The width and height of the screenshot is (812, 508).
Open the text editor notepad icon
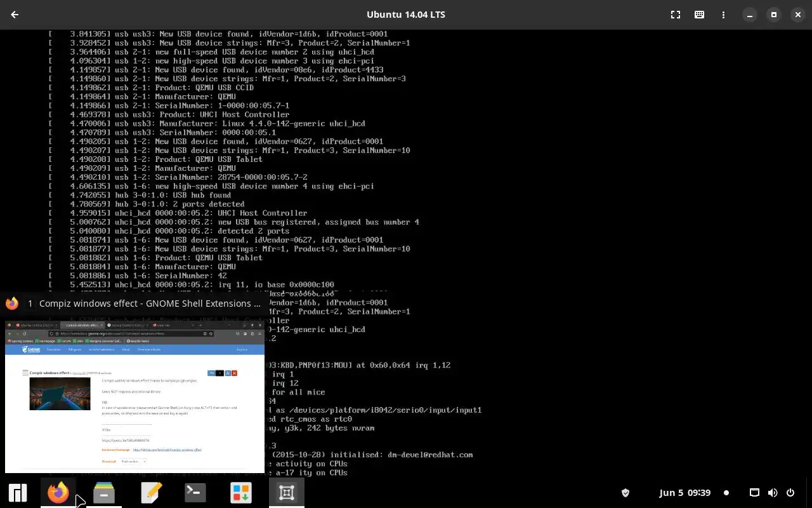click(x=150, y=493)
